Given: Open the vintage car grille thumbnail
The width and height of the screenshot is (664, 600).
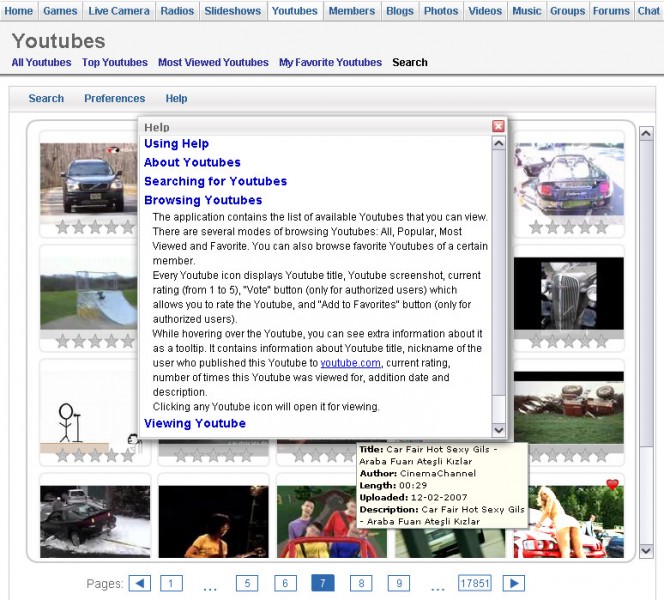Looking at the screenshot, I should point(569,293).
